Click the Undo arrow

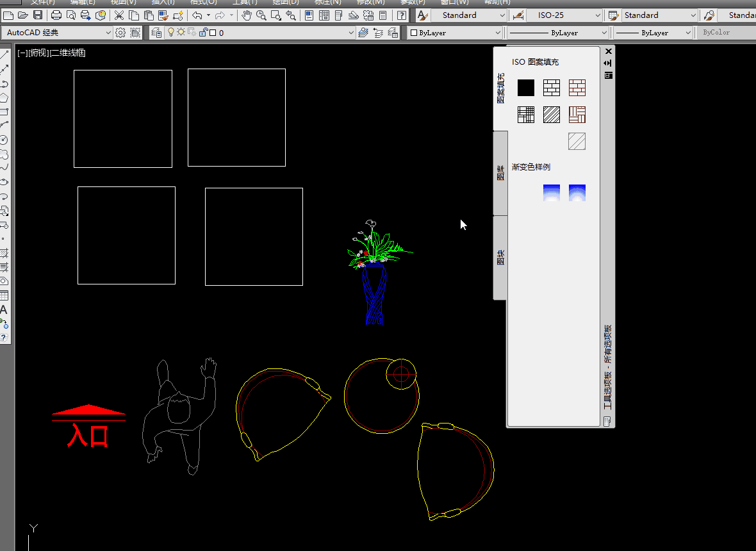tap(197, 15)
